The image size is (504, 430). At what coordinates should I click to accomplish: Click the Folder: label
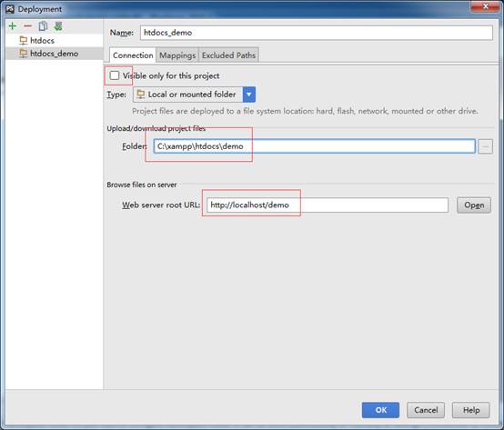[x=135, y=146]
